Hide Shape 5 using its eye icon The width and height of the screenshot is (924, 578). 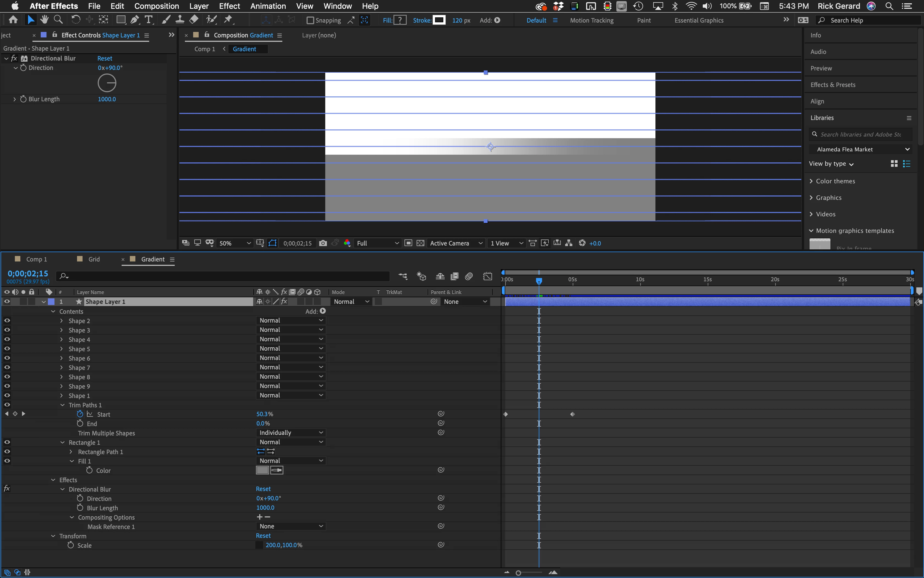(7, 349)
